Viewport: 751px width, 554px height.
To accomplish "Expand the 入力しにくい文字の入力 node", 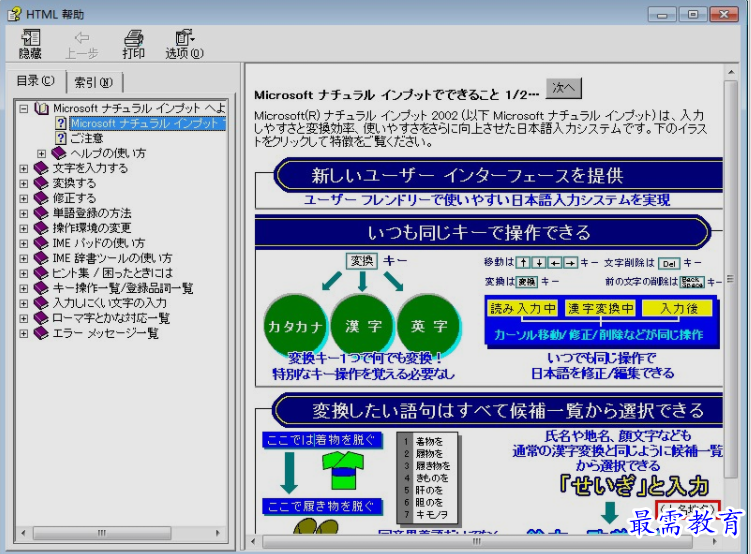I will tap(23, 304).
